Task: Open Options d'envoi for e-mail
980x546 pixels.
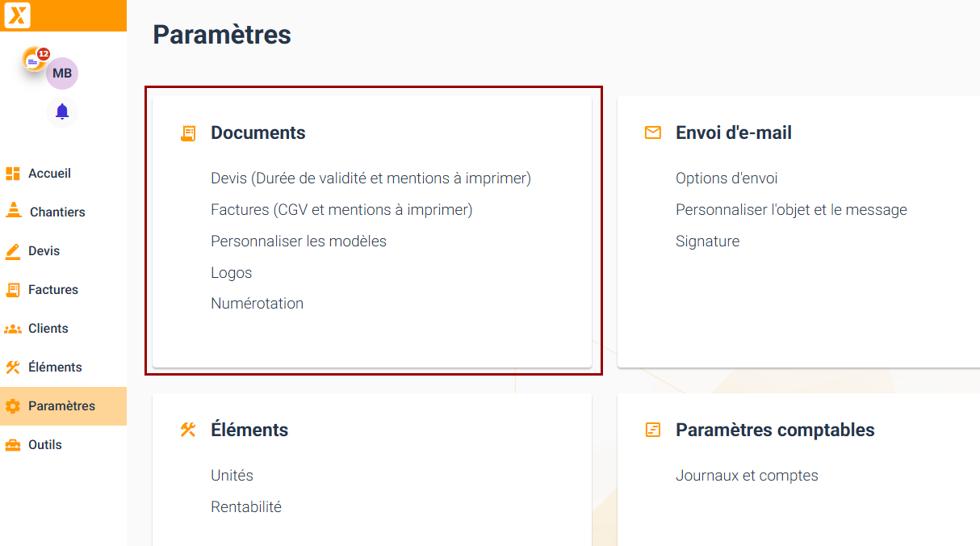Action: click(x=727, y=178)
